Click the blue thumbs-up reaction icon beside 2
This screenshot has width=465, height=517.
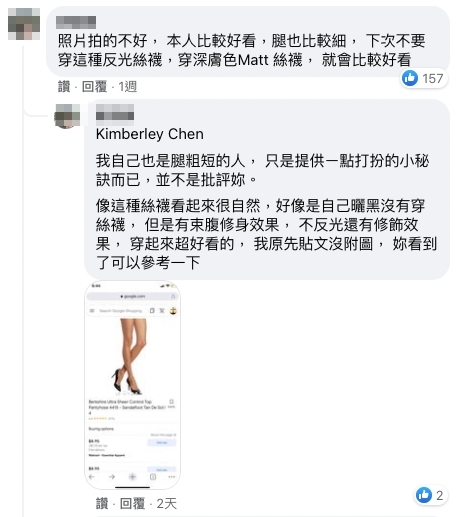click(424, 495)
